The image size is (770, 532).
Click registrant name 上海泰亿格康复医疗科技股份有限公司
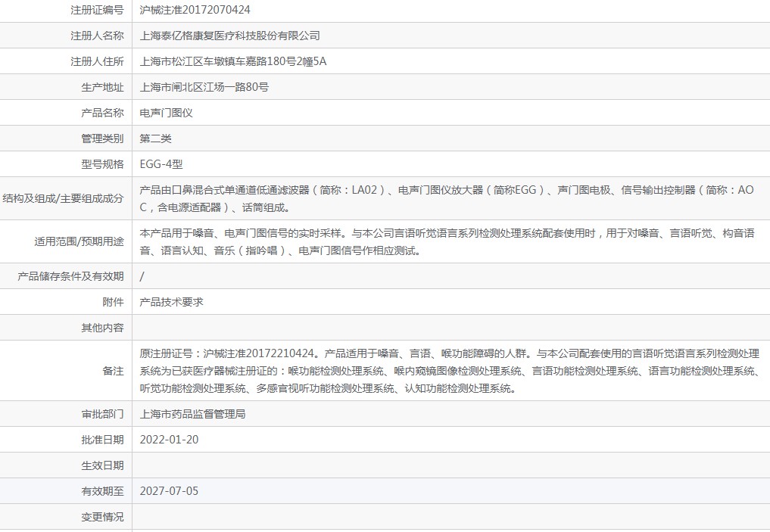click(230, 36)
